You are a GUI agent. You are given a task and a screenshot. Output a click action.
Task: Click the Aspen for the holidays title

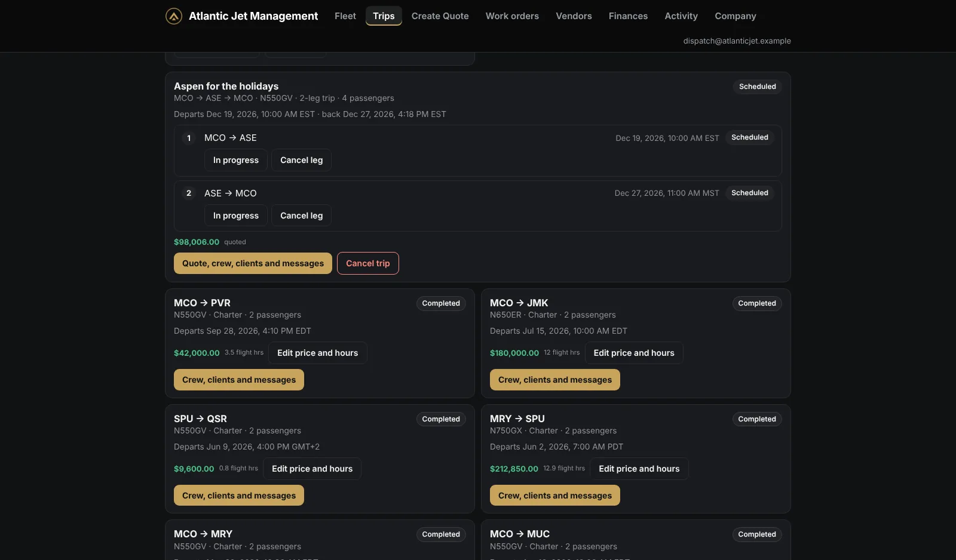point(226,86)
